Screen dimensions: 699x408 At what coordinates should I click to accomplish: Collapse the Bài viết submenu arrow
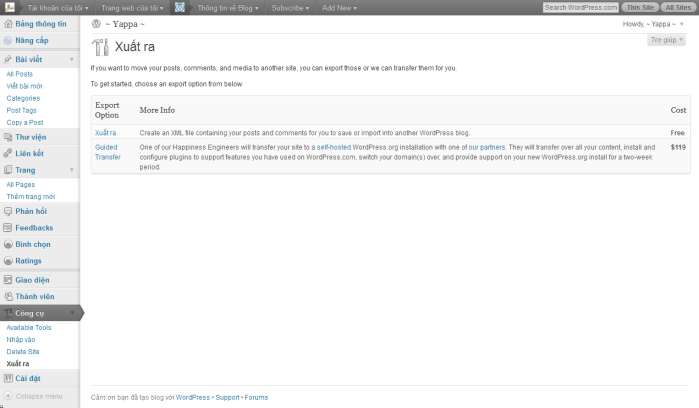pos(72,60)
